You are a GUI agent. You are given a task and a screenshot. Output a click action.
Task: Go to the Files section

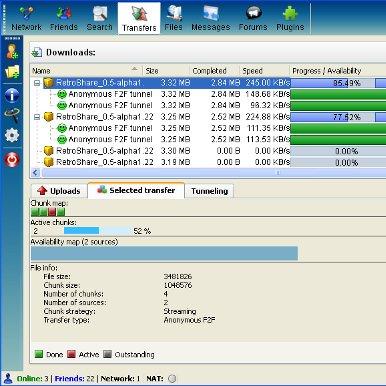[174, 19]
